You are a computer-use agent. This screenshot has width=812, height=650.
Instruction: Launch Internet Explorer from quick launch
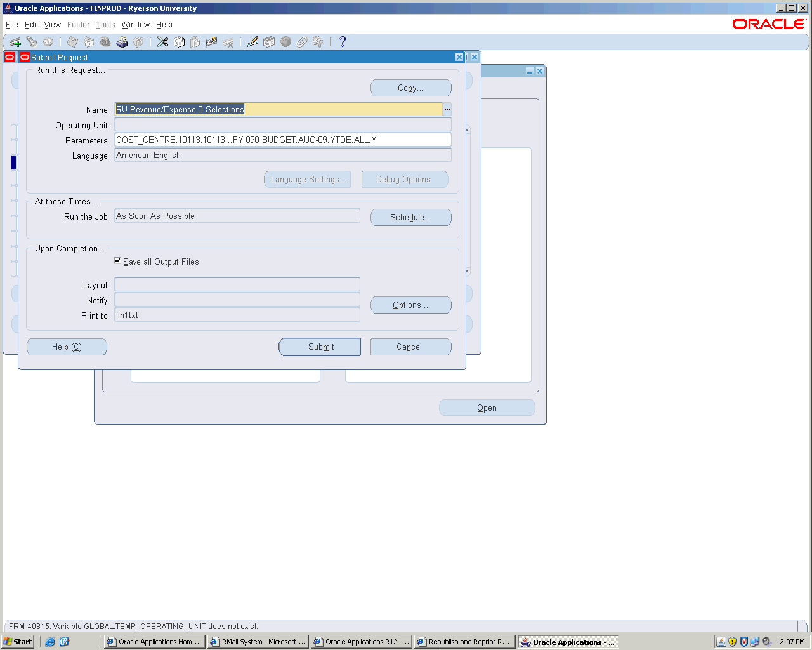pos(50,642)
